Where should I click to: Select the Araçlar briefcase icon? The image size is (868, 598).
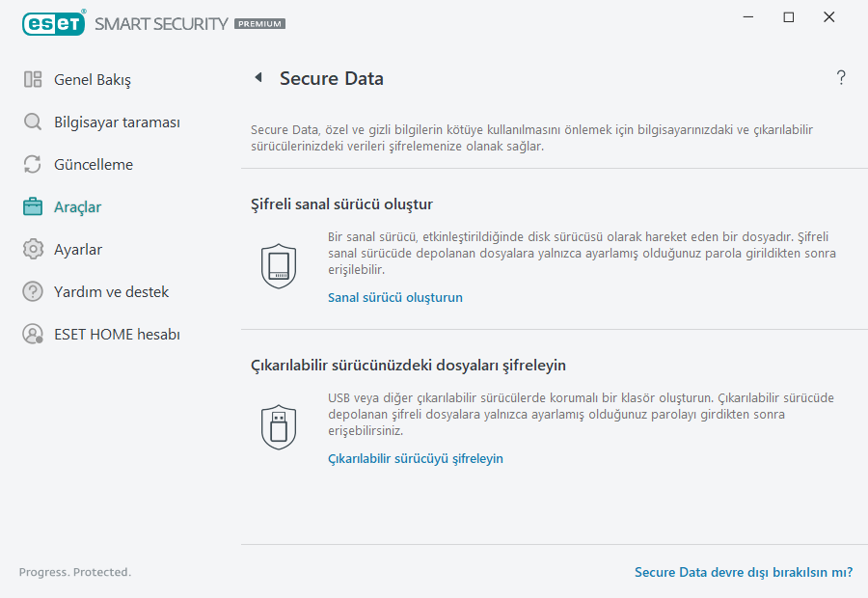coord(32,206)
